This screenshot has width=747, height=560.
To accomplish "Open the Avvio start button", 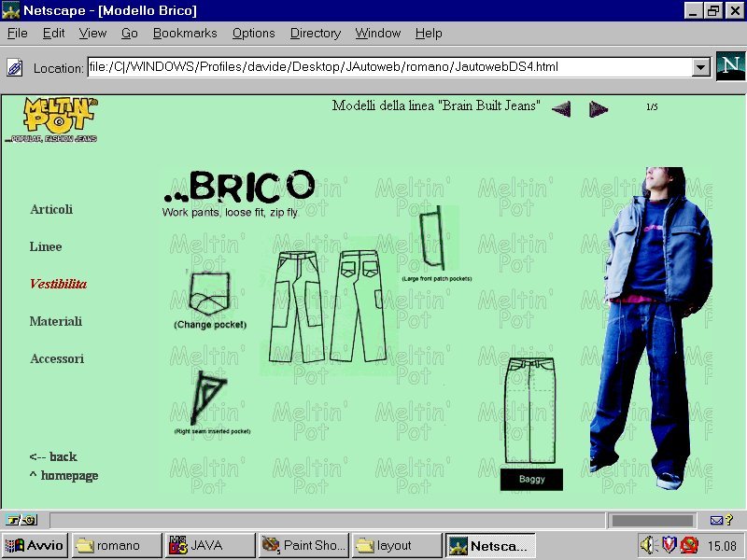I will (x=35, y=545).
